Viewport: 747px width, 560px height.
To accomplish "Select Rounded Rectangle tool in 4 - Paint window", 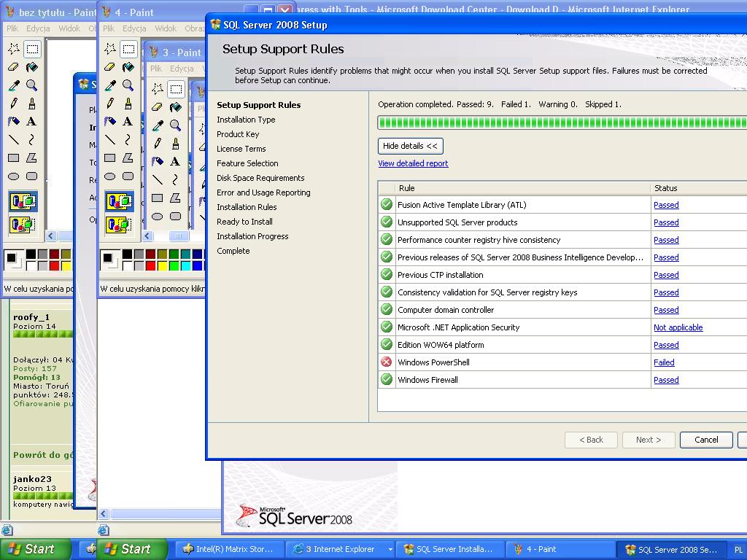I will pyautogui.click(x=128, y=176).
